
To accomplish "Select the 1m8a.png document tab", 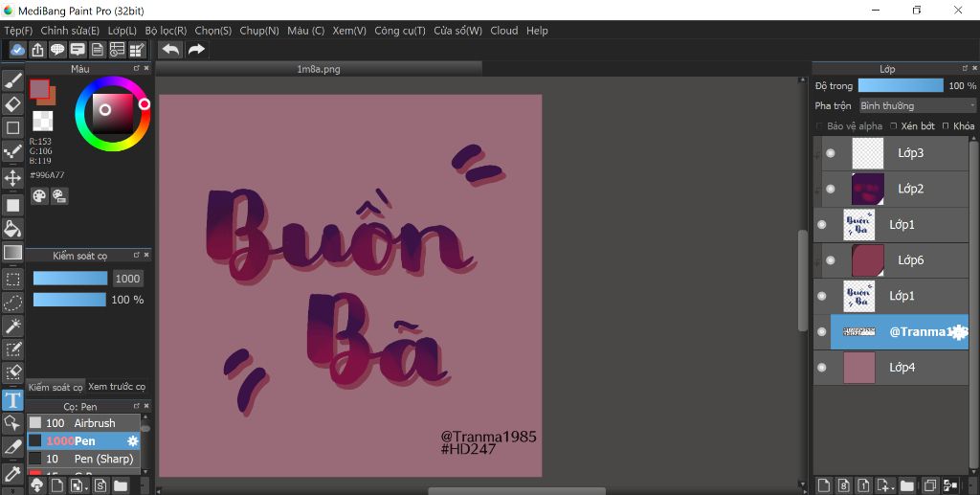I will 319,69.
